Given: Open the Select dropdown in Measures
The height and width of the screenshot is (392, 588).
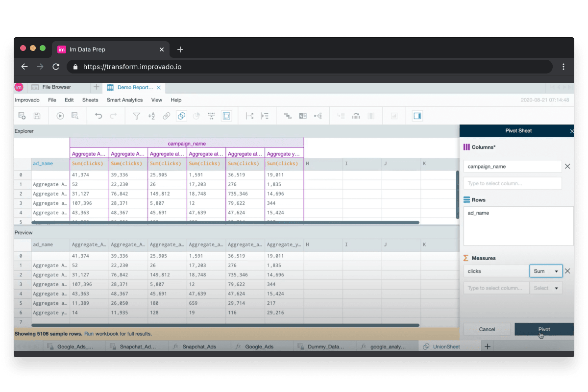Looking at the screenshot, I should (x=545, y=288).
